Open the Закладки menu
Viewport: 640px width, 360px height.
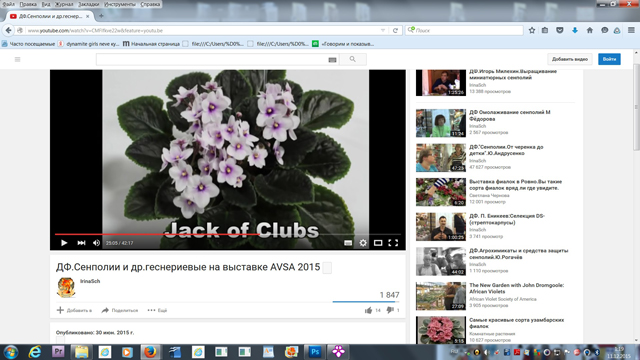tap(89, 4)
